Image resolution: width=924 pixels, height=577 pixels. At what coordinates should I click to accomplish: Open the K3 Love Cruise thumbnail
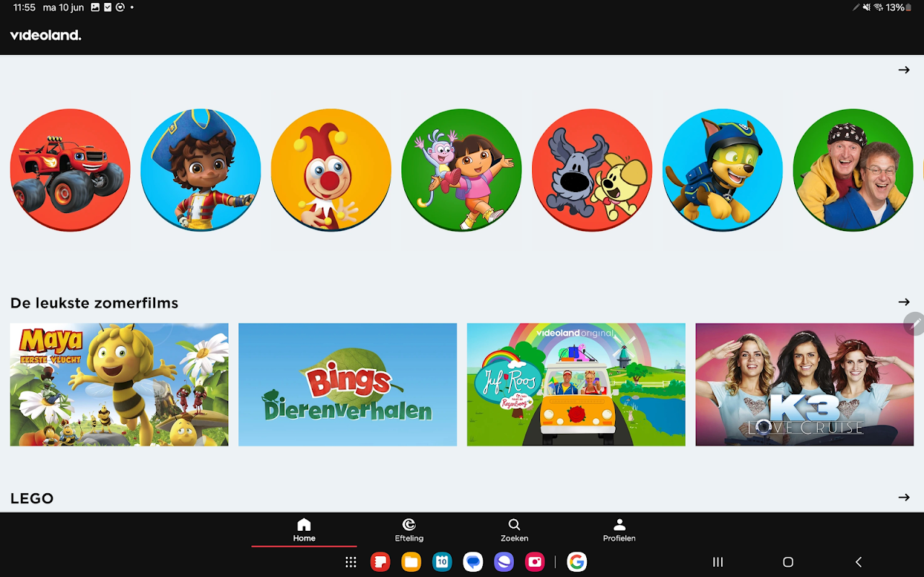coord(805,384)
